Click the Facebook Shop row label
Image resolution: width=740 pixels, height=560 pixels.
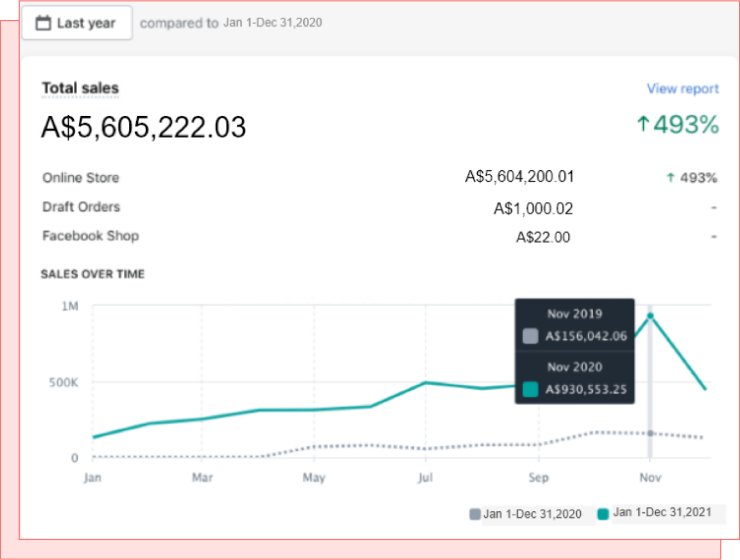point(91,236)
